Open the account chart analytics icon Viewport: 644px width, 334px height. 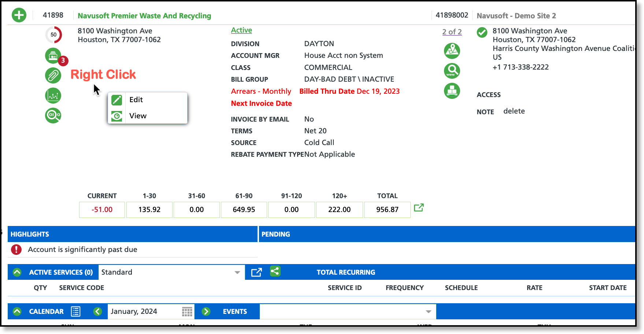pos(53,96)
